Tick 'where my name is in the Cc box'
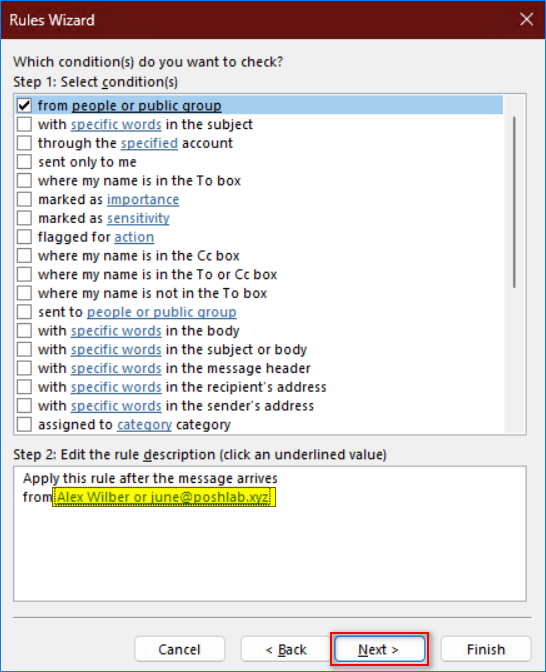546x672 pixels. 24,256
